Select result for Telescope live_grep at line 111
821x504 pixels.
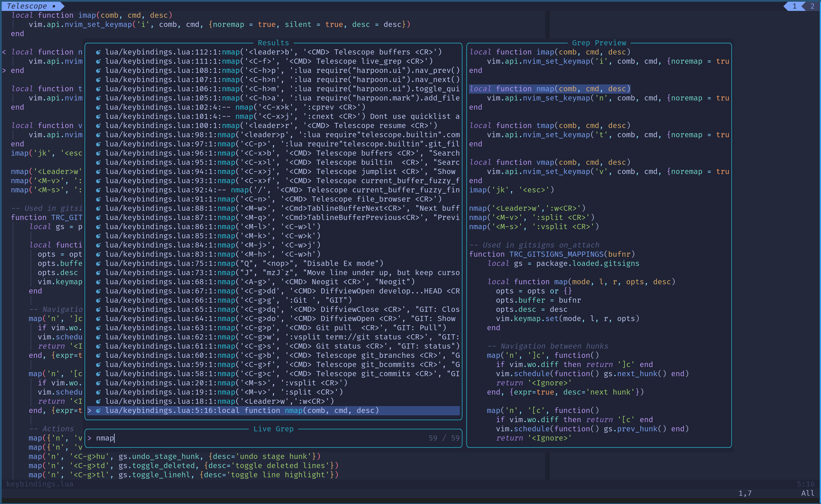coord(274,61)
